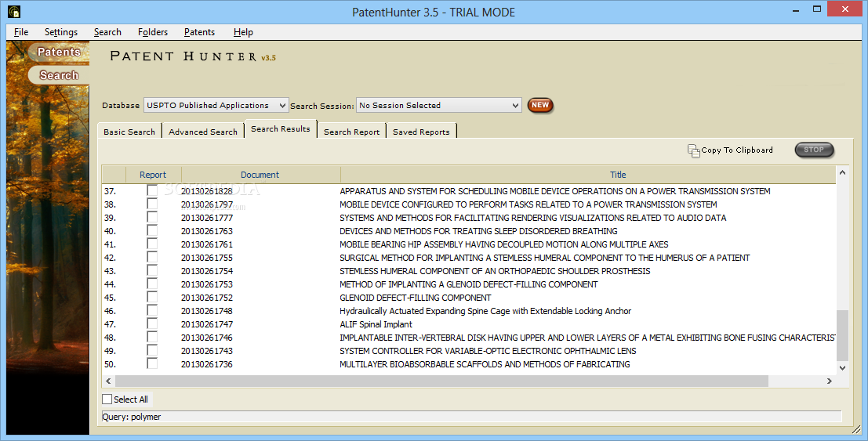Select System Controller ophthalmic lens title
This screenshot has height=441, width=868.
[488, 350]
